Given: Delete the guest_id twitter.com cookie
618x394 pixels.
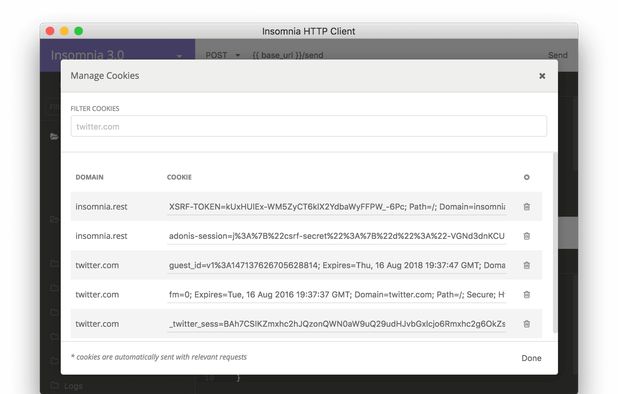Looking at the screenshot, I should click(527, 265).
